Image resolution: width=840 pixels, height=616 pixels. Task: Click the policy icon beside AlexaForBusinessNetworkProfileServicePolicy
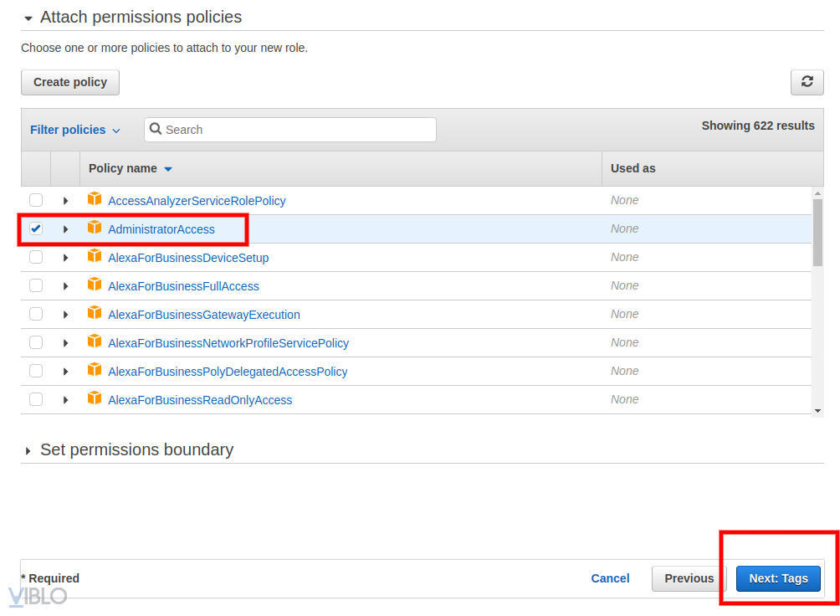(95, 342)
